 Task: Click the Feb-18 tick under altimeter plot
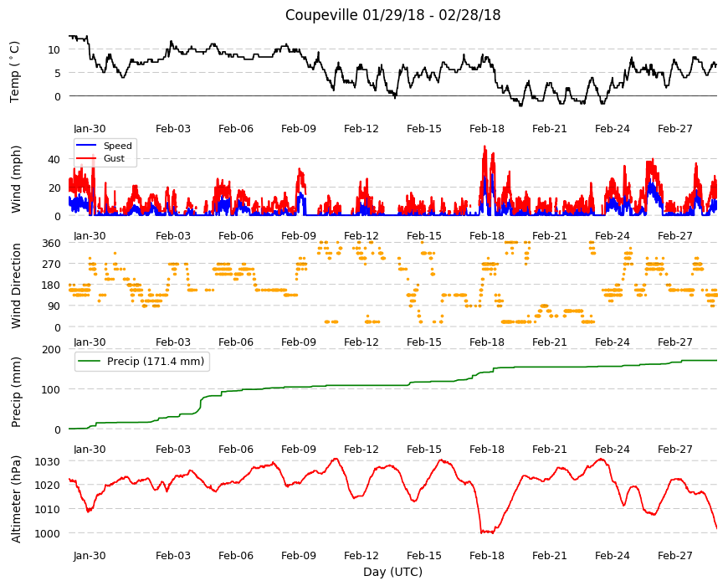point(486,556)
